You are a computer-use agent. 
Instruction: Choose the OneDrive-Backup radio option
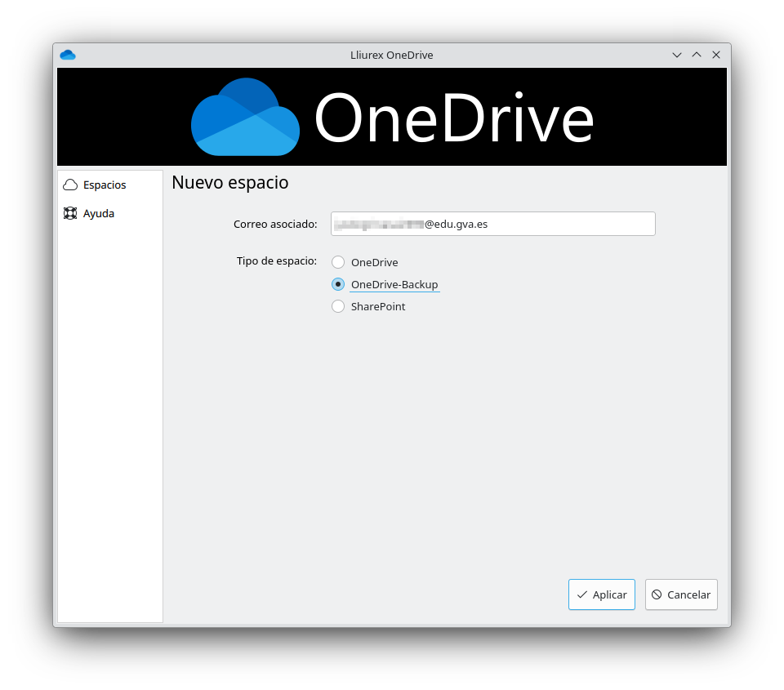(x=338, y=284)
